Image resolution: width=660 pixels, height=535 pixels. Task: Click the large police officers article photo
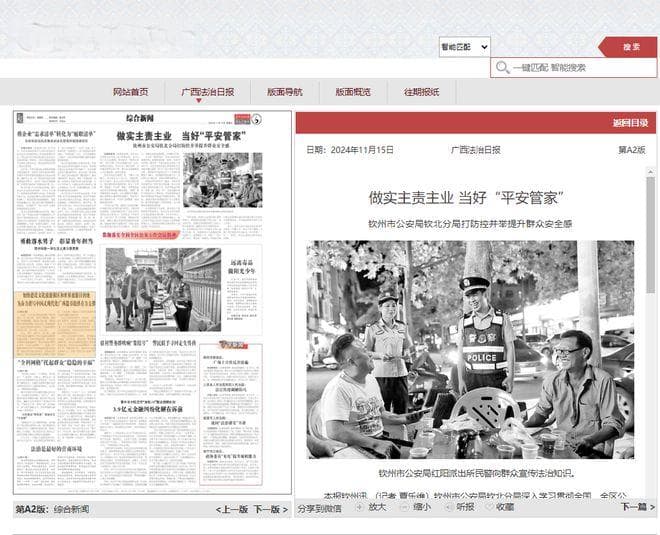[470, 349]
